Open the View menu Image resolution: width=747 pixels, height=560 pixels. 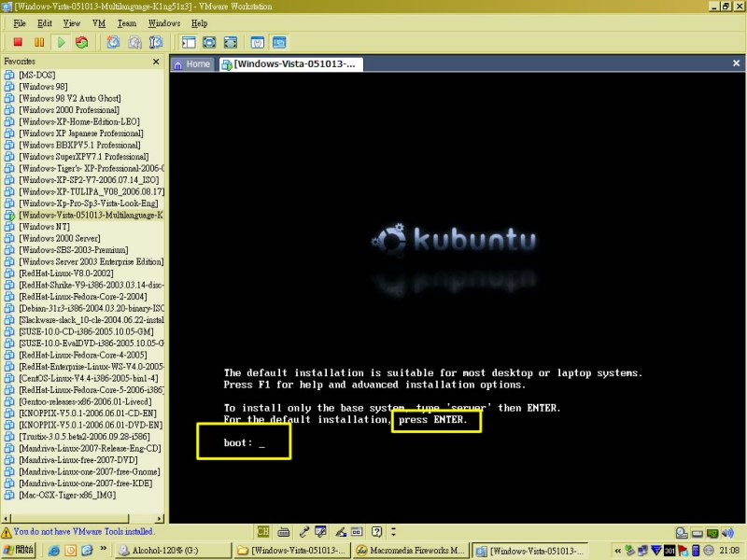point(72,22)
